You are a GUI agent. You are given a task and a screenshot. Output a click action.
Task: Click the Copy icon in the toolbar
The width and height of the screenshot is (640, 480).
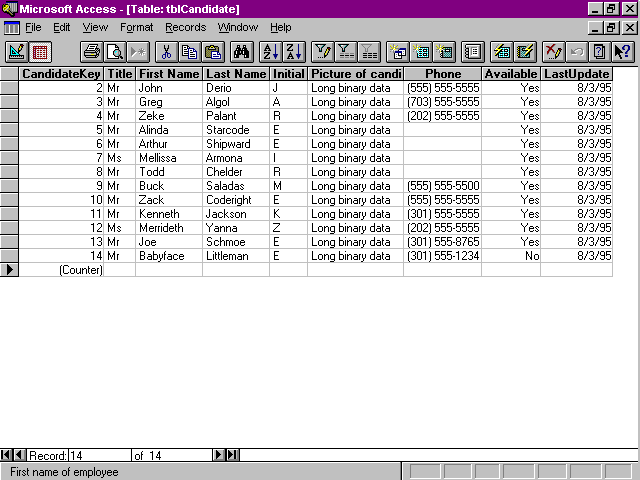[190, 51]
